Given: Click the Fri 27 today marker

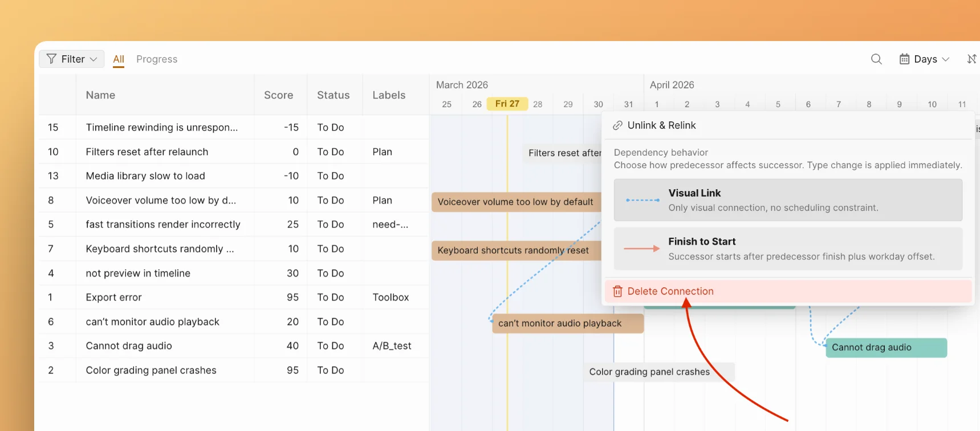Looking at the screenshot, I should [x=507, y=104].
